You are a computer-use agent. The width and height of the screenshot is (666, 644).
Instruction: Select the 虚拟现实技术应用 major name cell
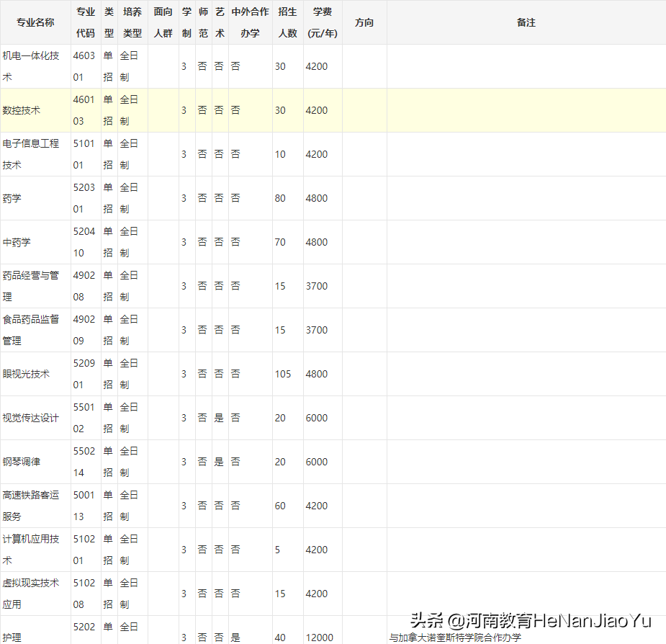click(x=31, y=594)
